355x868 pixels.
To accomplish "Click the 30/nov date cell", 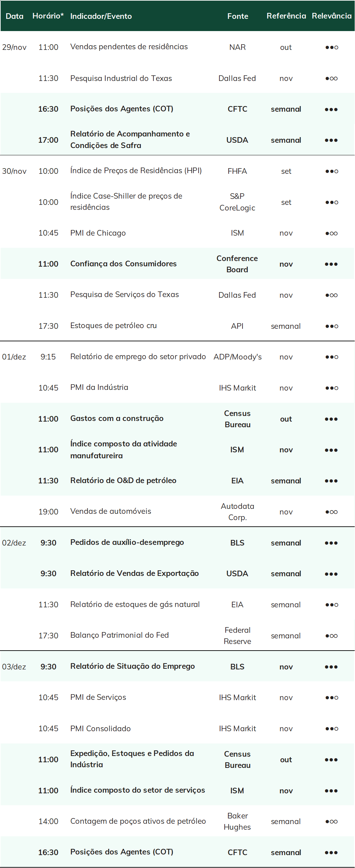I will coord(14,171).
